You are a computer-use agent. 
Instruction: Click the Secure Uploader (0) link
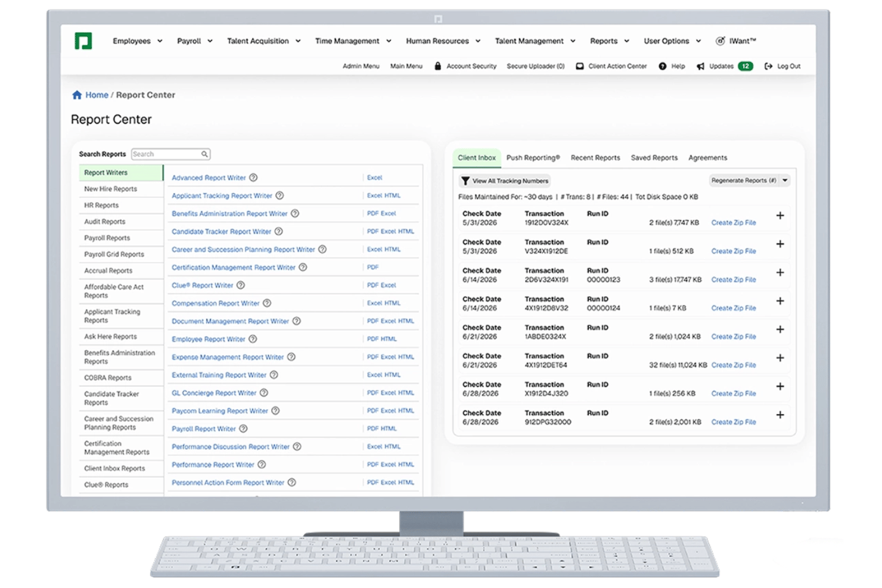coord(536,66)
